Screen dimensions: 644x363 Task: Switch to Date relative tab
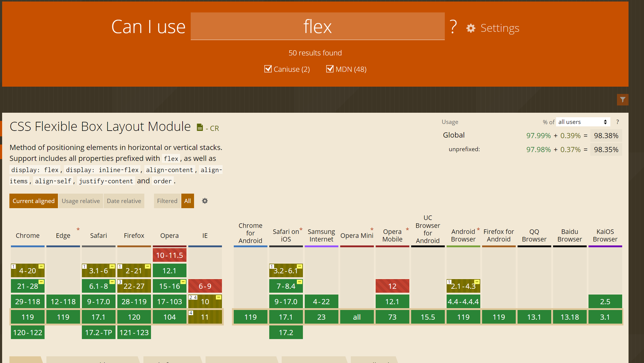tap(124, 201)
